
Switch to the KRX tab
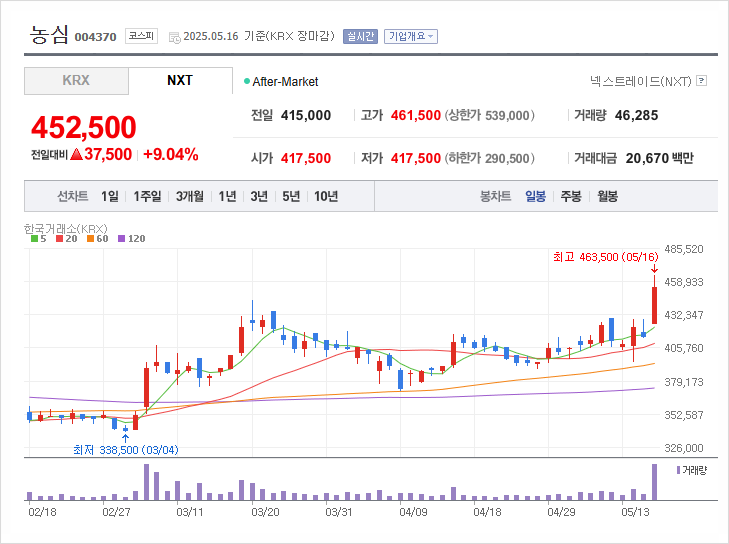pyautogui.click(x=76, y=81)
